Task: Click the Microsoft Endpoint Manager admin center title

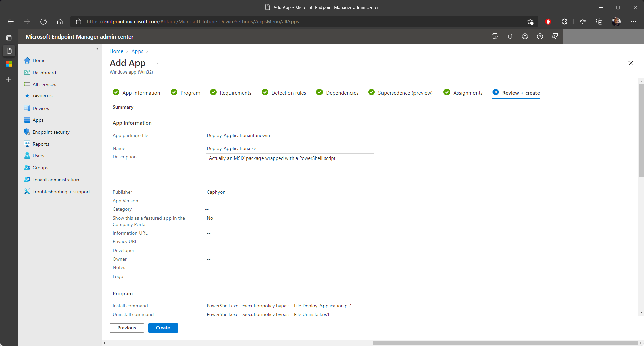Action: 80,37
